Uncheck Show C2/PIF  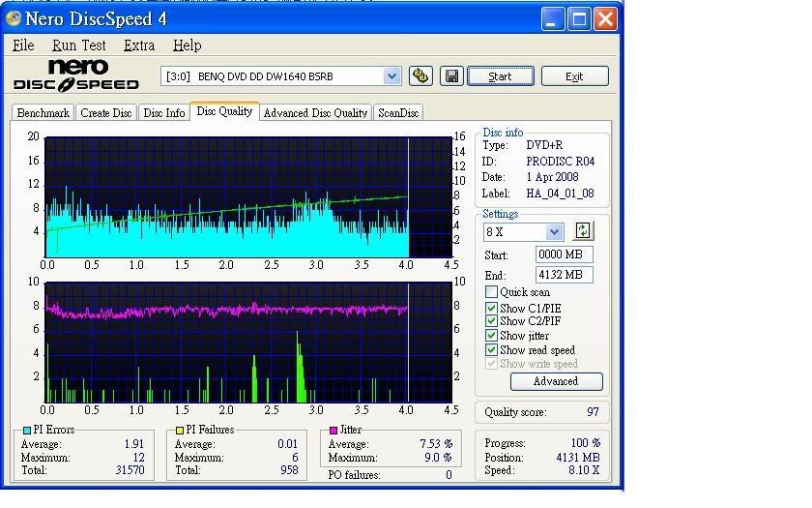pyautogui.click(x=491, y=321)
